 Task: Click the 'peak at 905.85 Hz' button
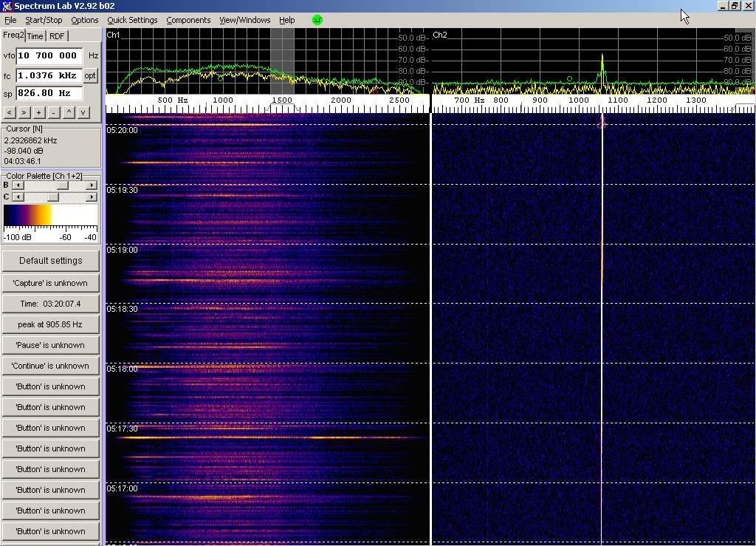coord(50,324)
